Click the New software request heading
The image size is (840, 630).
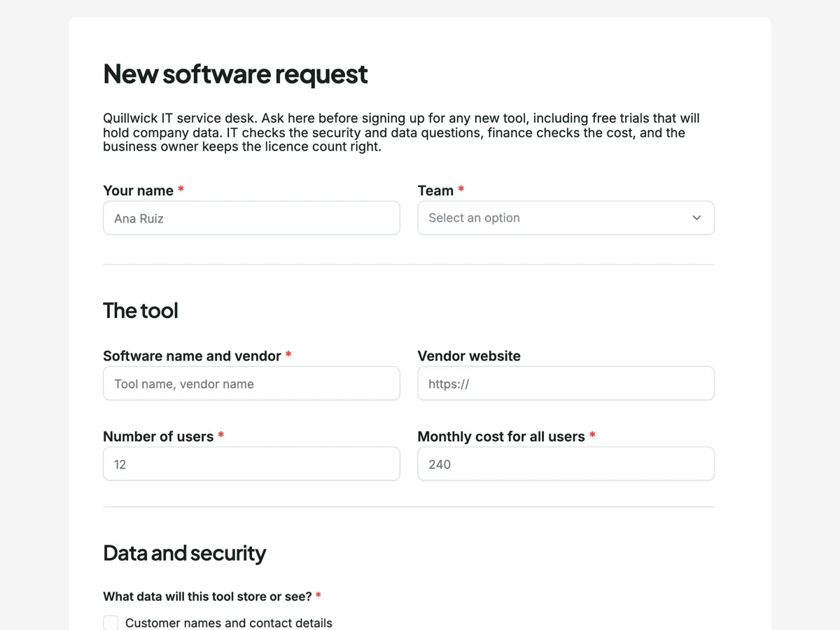point(235,74)
